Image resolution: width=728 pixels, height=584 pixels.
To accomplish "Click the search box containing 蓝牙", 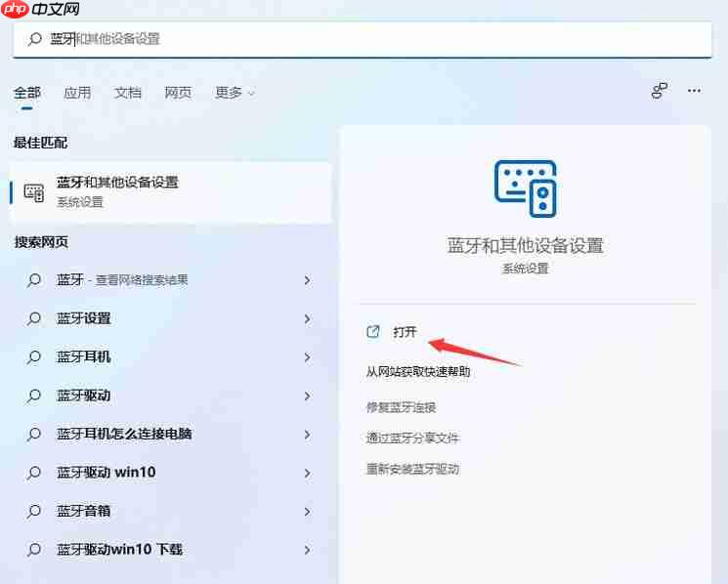I will click(363, 39).
